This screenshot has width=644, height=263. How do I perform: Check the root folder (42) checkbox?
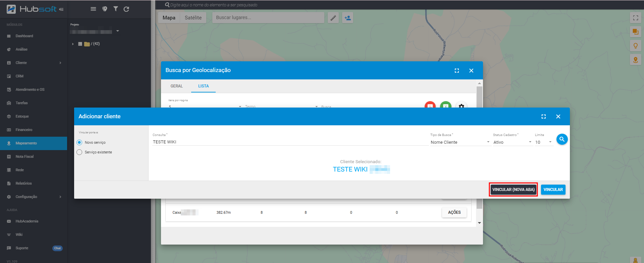(x=80, y=44)
